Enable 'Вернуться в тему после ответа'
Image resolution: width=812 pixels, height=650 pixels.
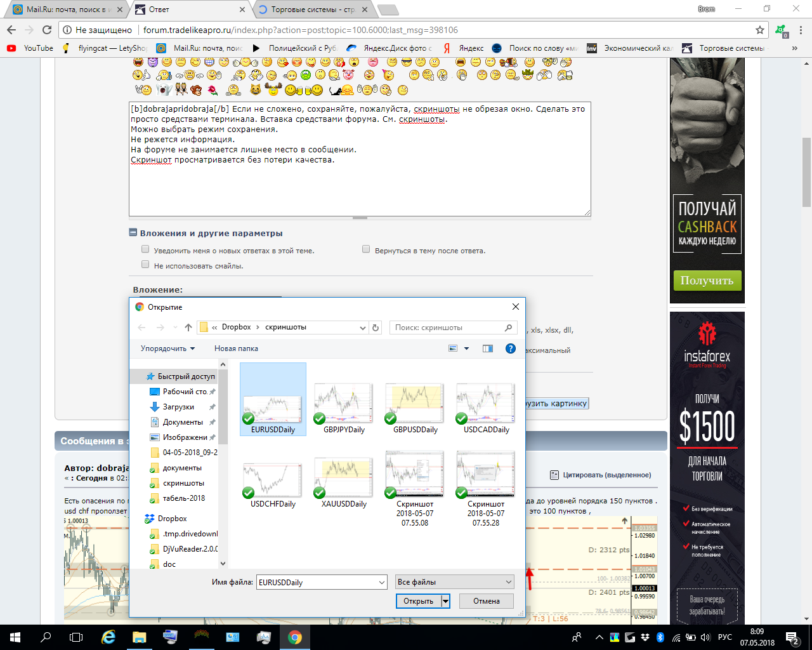[x=366, y=249]
